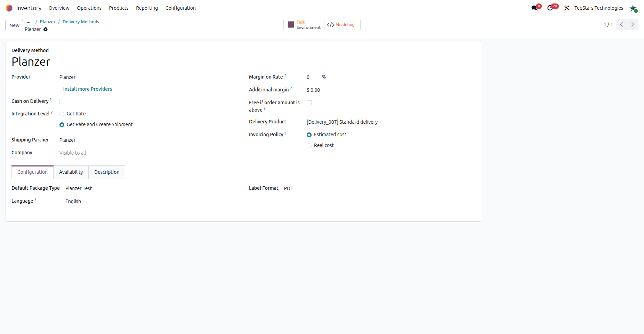The width and height of the screenshot is (644, 334).
Task: Open the Overview menu
Action: [59, 8]
